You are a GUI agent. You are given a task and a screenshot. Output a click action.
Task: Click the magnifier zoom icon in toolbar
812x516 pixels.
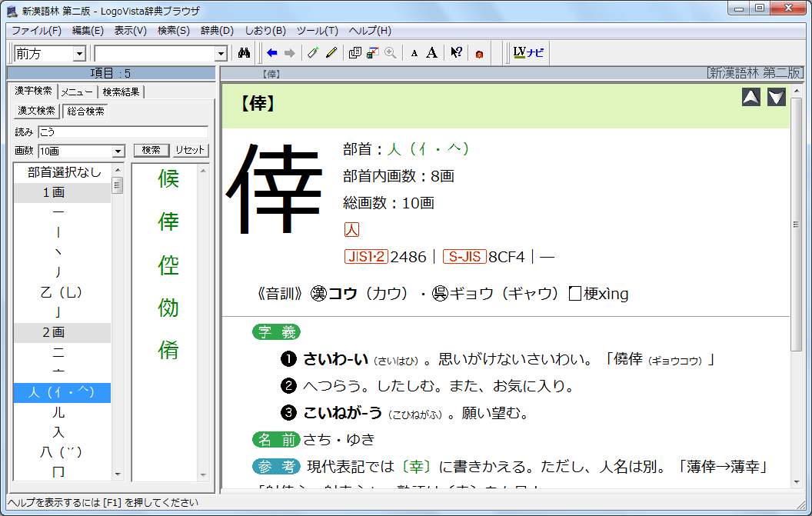tap(391, 53)
